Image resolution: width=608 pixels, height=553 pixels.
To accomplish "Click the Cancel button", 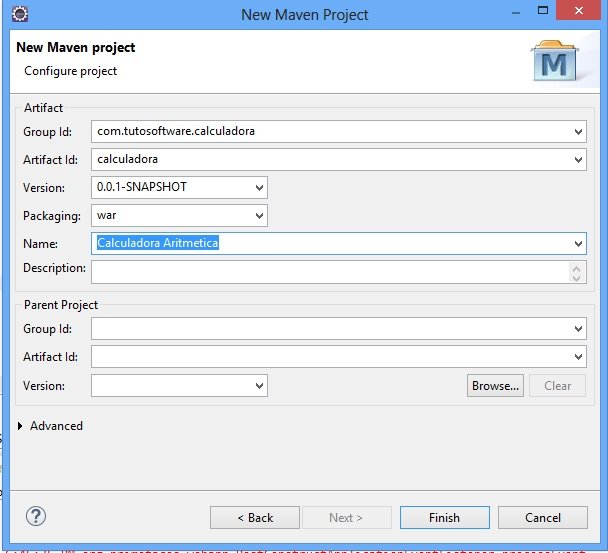I will click(543, 518).
